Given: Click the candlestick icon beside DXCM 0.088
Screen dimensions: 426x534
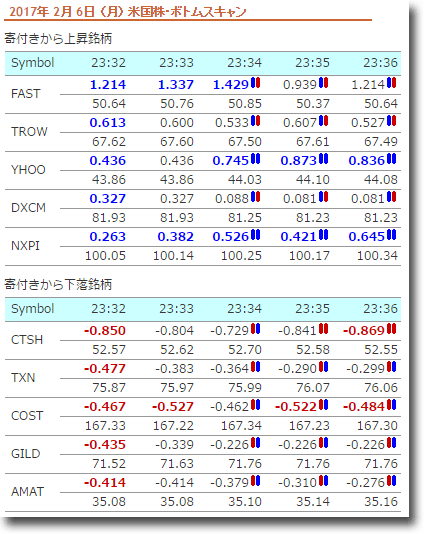Looking at the screenshot, I should 255,197.
